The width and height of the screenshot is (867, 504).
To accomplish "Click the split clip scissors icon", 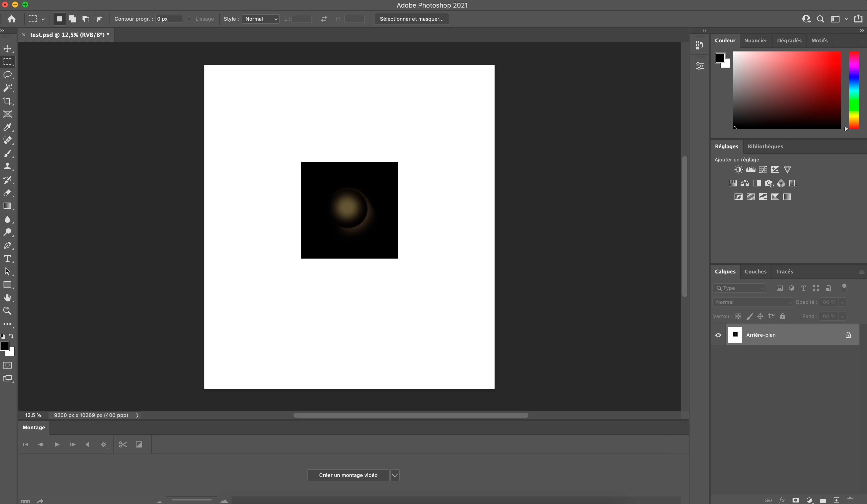I will pos(123,444).
